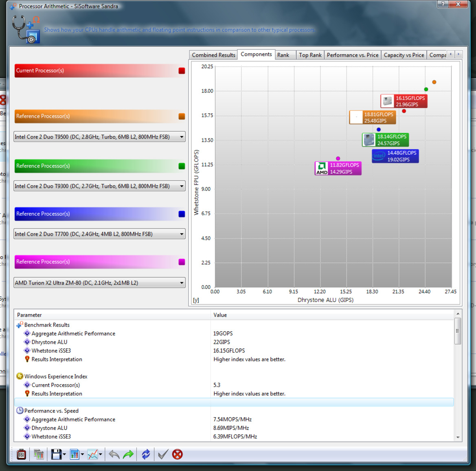Screen dimensions: 476x471
Task: Select the Benchmark Results group row
Action: (234, 325)
